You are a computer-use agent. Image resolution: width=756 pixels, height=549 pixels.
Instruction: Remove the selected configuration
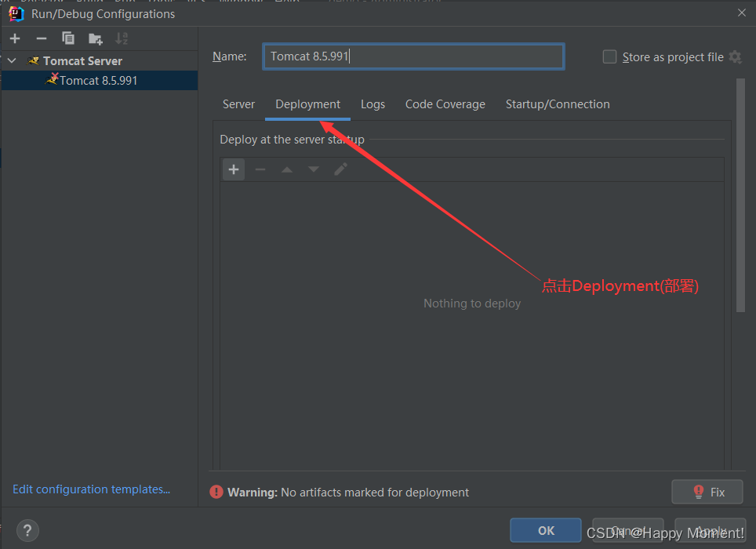[42, 38]
